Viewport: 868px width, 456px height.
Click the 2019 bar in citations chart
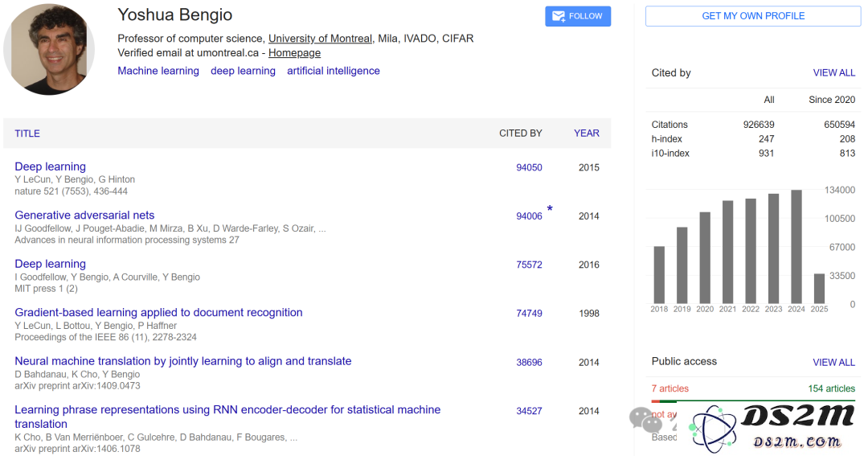682,265
